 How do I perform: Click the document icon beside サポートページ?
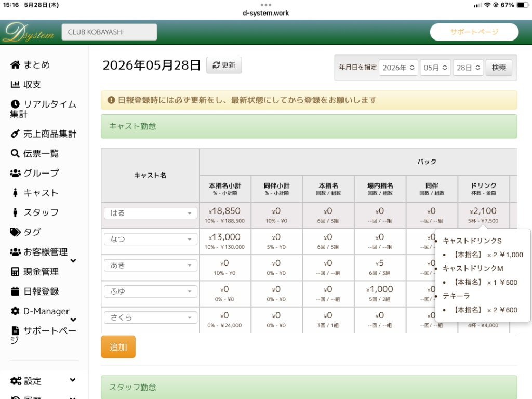point(15,330)
